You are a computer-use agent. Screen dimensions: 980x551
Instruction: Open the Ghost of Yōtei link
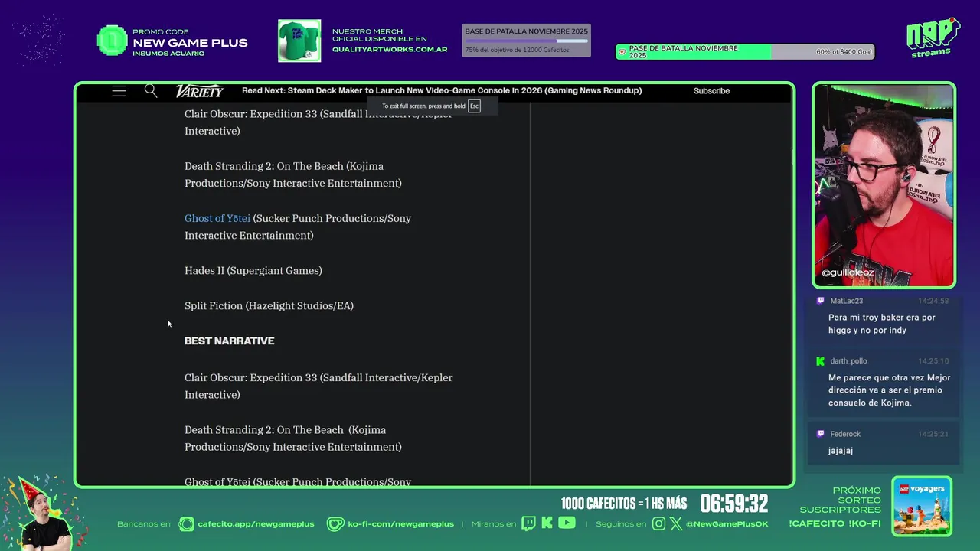[x=217, y=218]
